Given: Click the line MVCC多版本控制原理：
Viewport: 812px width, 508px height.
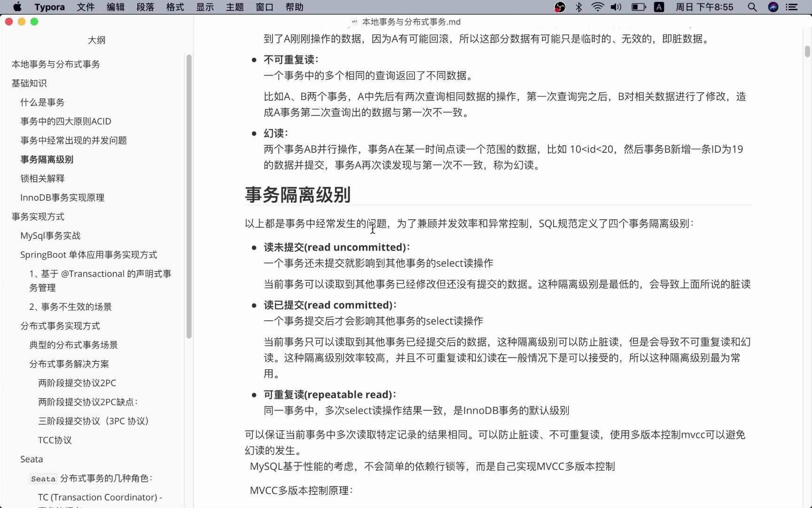Looking at the screenshot, I should (301, 491).
